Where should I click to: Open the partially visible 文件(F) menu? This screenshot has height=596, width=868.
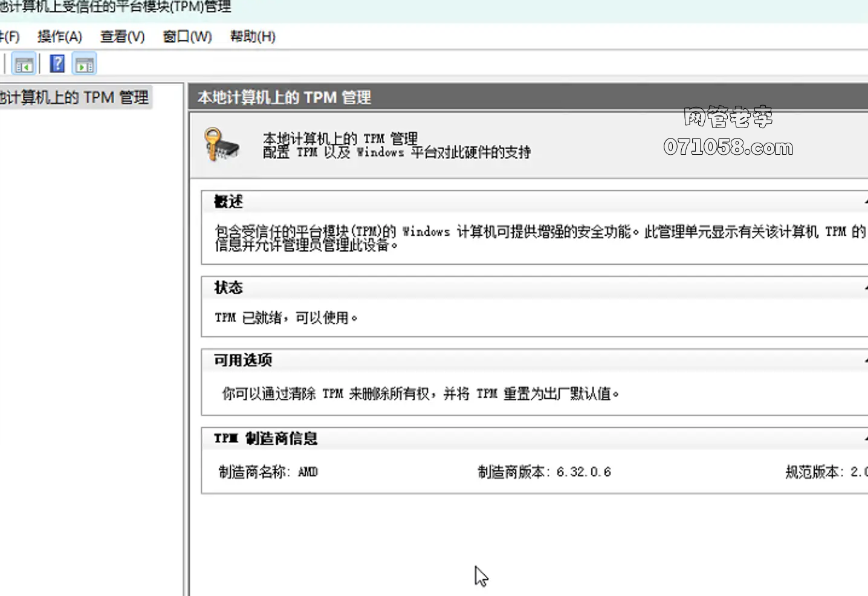pyautogui.click(x=9, y=37)
